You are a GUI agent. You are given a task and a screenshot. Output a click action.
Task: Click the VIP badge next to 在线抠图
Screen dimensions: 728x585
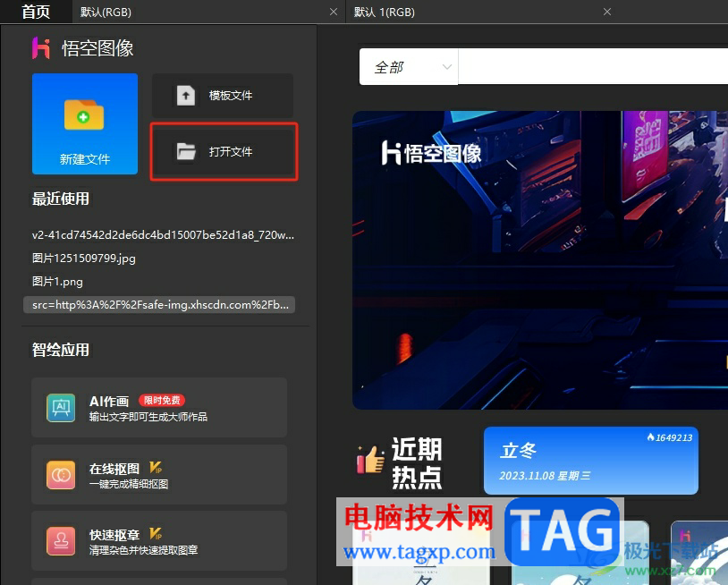coord(156,468)
